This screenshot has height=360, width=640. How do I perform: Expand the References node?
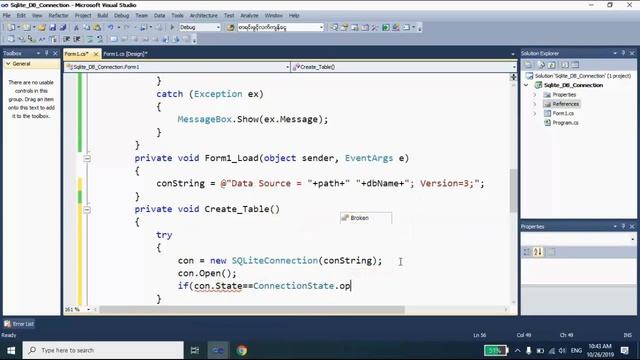coord(535,104)
